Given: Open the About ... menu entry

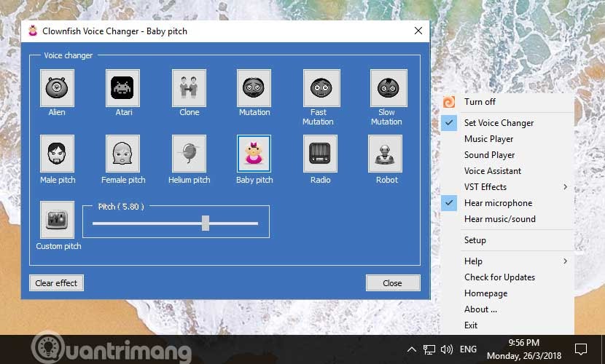Looking at the screenshot, I should (507, 309).
